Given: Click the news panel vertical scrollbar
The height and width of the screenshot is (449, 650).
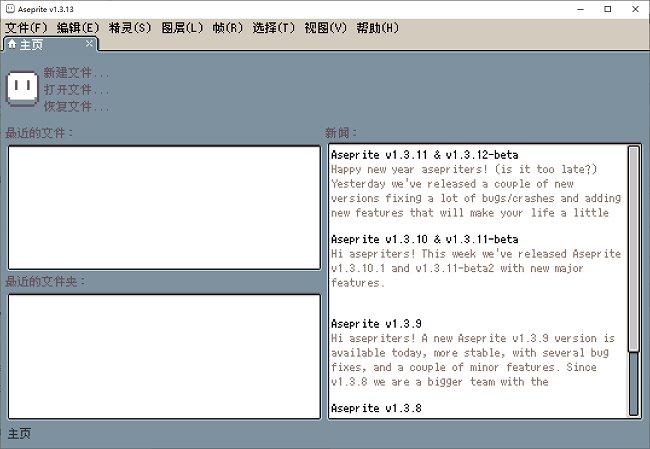Looking at the screenshot, I should point(633,250).
